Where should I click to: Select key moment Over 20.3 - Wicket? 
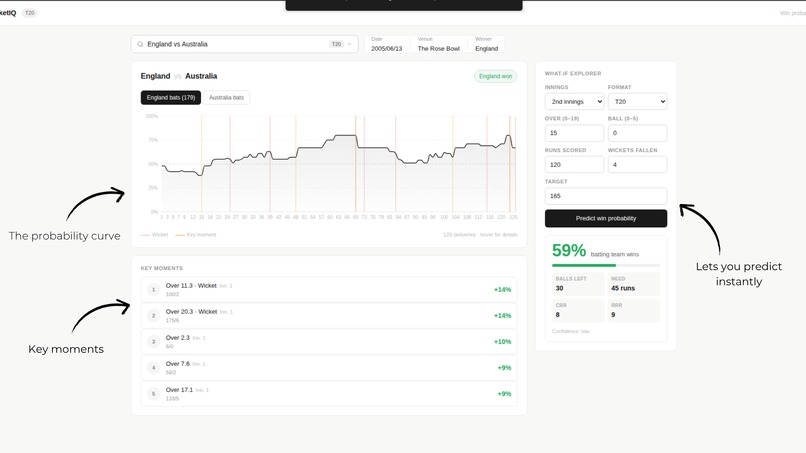(329, 316)
